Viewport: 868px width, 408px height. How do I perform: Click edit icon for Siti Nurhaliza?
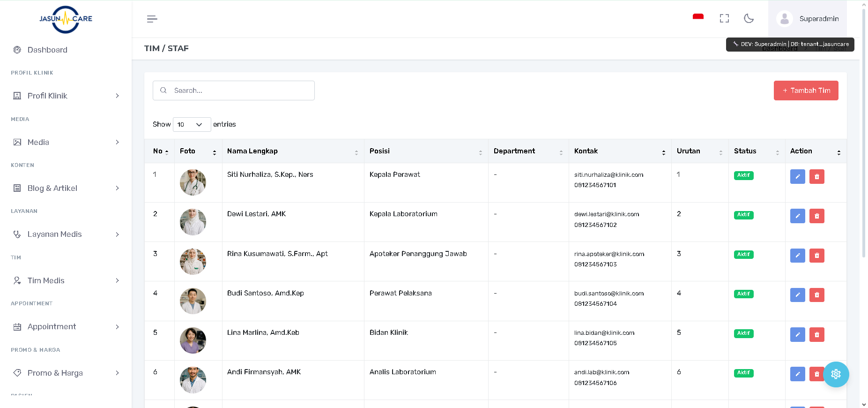(x=797, y=177)
